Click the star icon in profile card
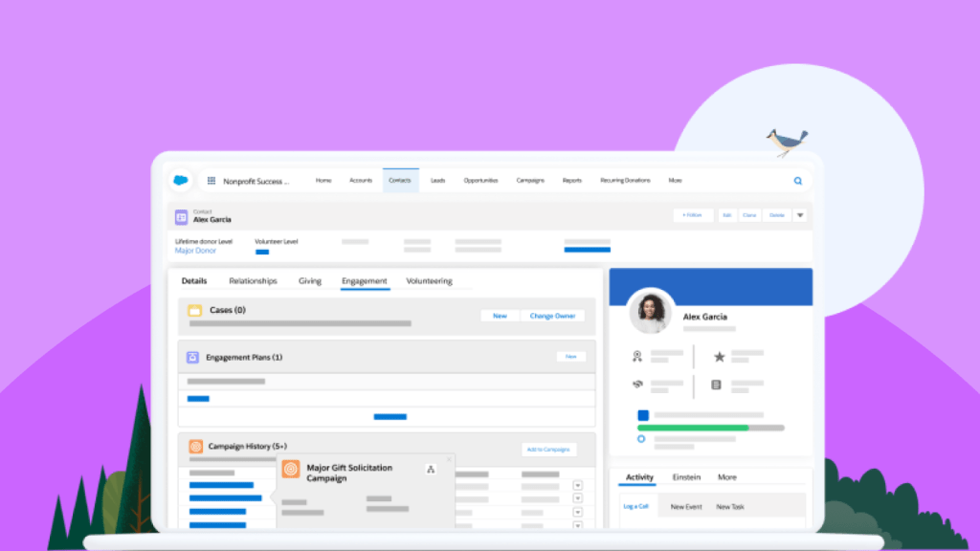980x551 pixels. (x=720, y=357)
